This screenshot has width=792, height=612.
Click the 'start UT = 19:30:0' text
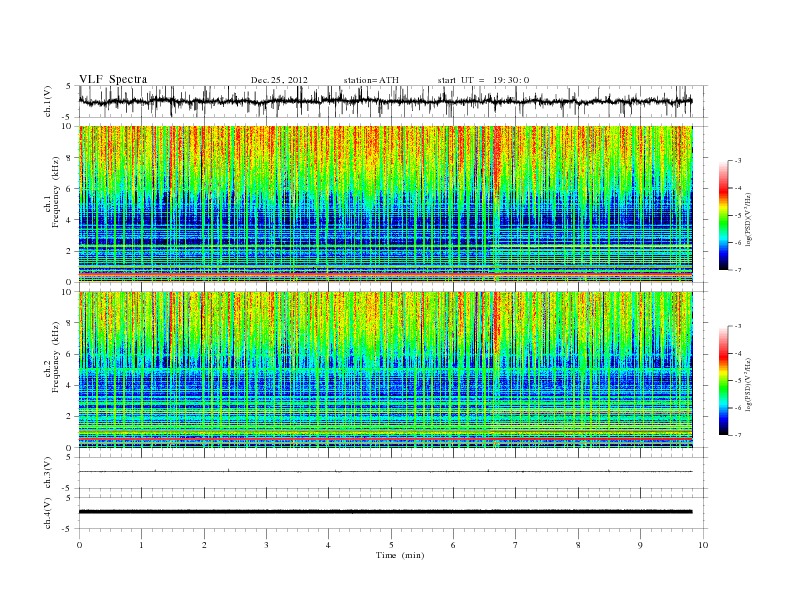pos(483,80)
